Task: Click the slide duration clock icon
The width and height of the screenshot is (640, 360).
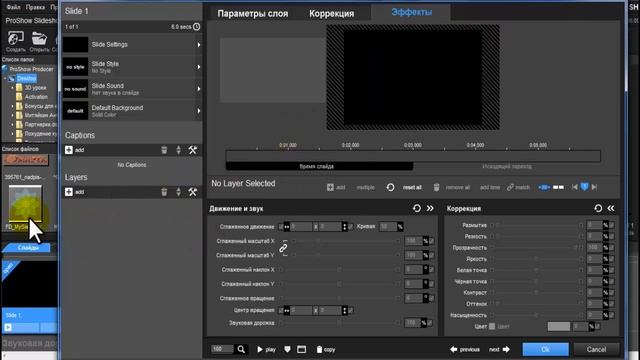Action: (x=196, y=27)
